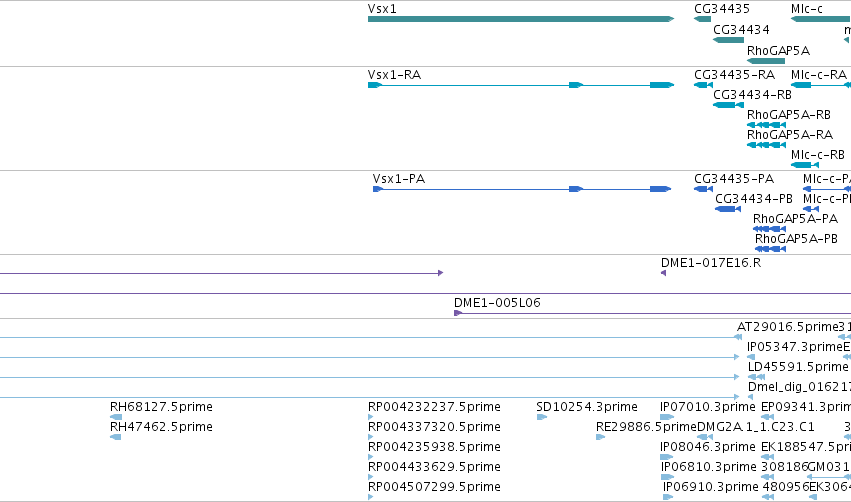Click the last exon of Vsx1-RA
Image resolution: width=851 pixels, height=502 pixels.
(662, 85)
